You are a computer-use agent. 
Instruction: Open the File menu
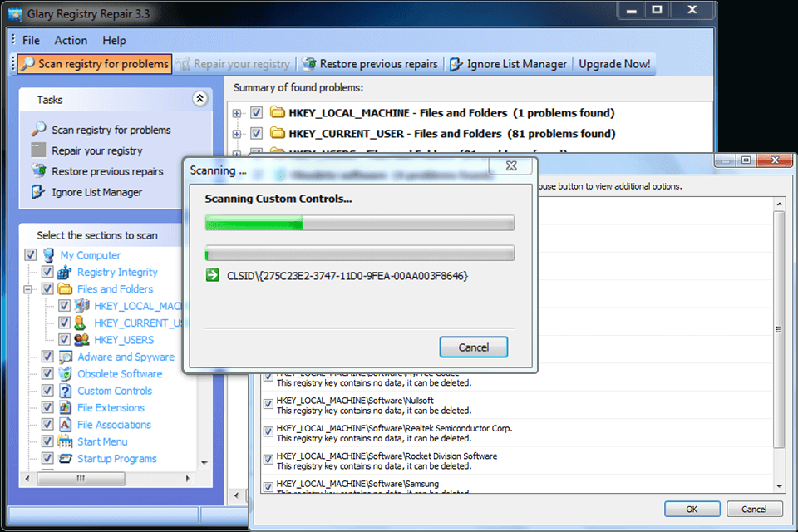[x=31, y=40]
